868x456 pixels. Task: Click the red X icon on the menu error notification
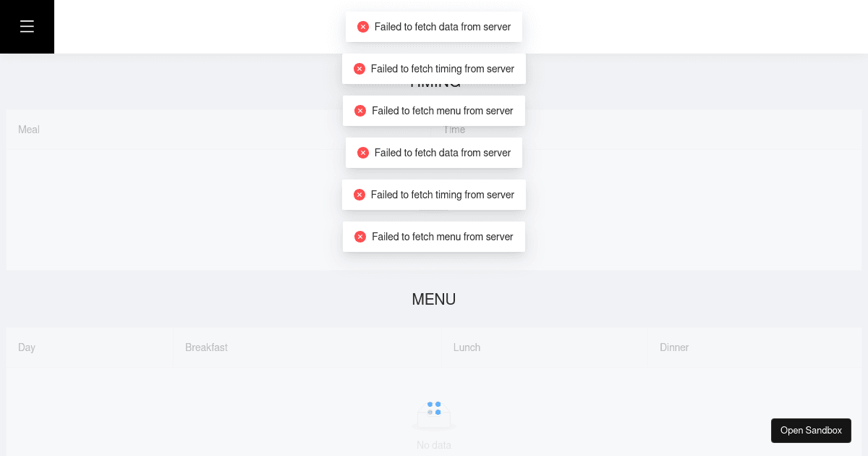coord(360,111)
